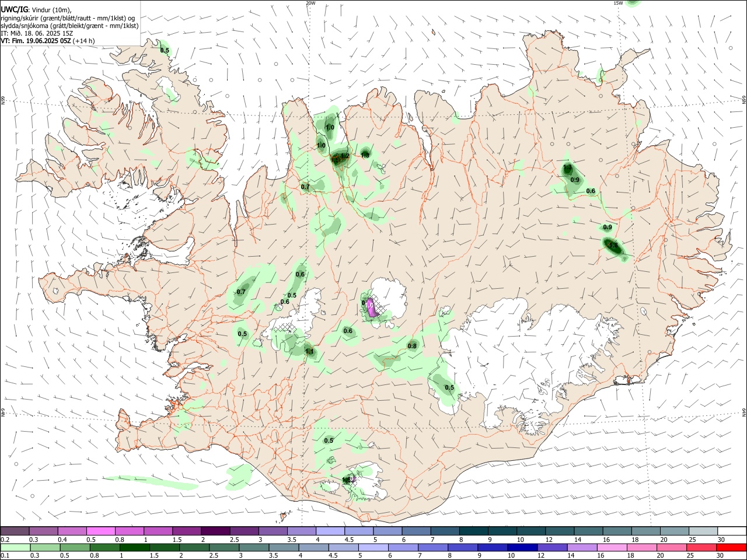Image resolution: width=747 pixels, height=560 pixels.
Task: Select the slate blue 7–8 snow legend swatch
Action: tap(445, 531)
